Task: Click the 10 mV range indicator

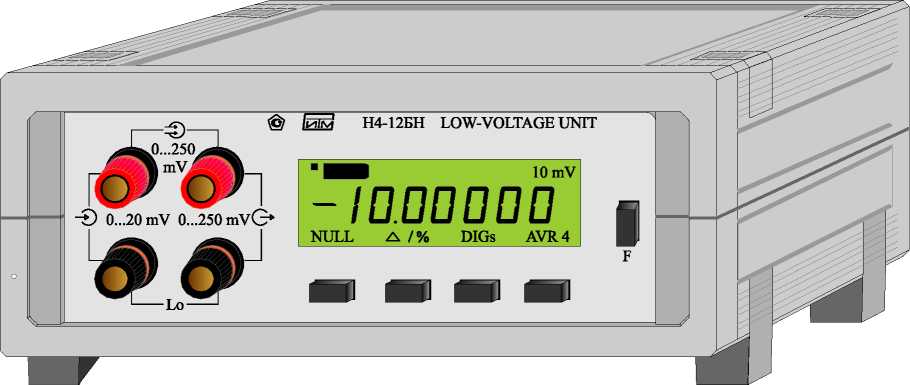Action: click(554, 172)
